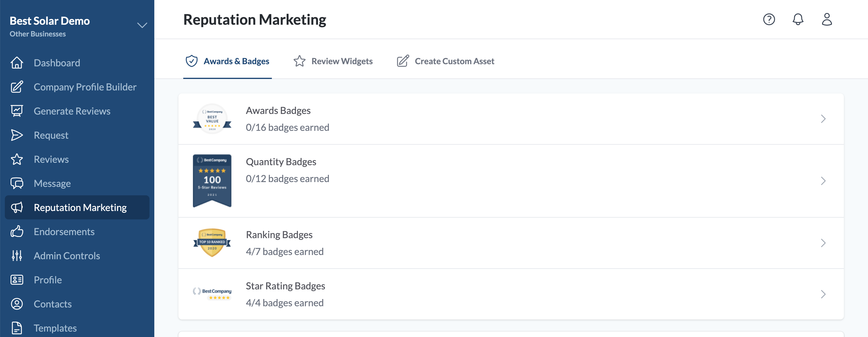
Task: Click the Request paper plane icon
Action: tap(17, 135)
